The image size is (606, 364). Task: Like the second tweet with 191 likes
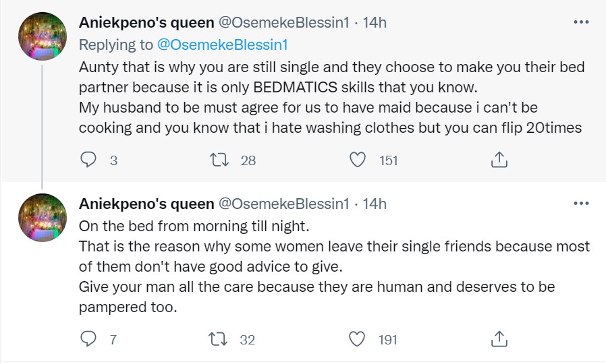pyautogui.click(x=358, y=339)
